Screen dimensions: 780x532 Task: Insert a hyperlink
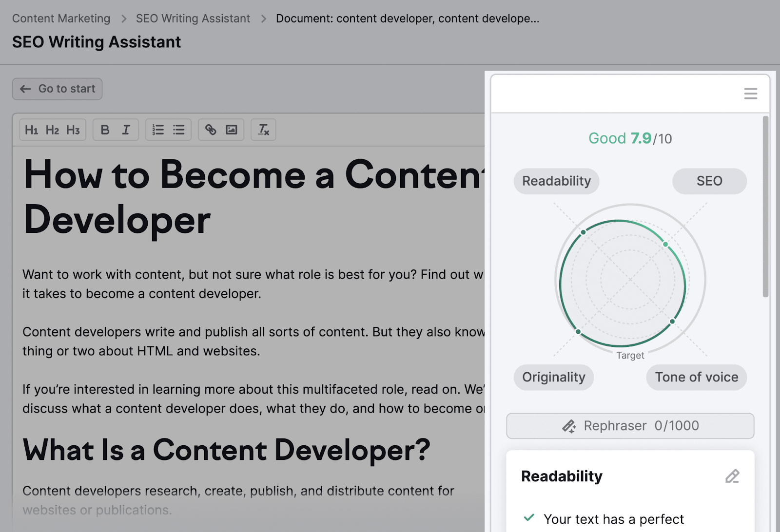(210, 130)
